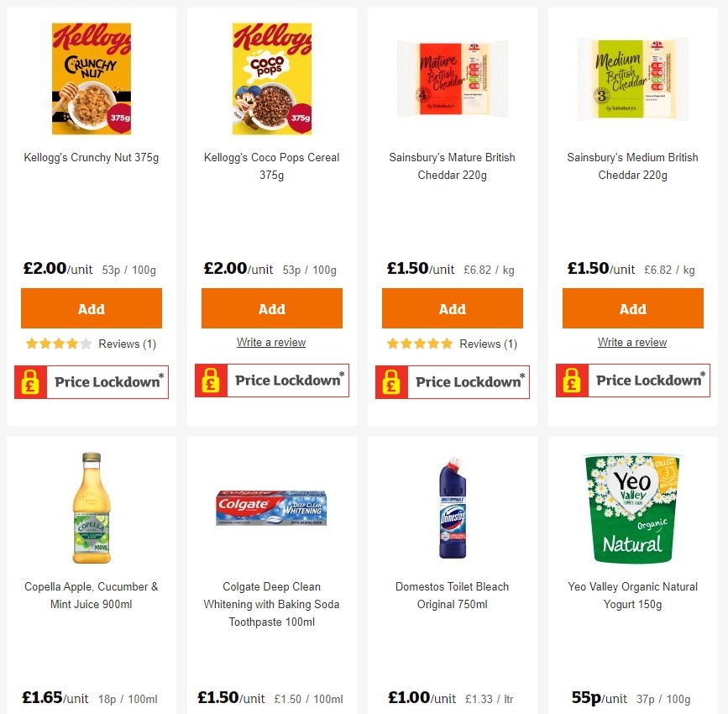Screen dimensions: 728x714
Task: Add Kellogg's Coco Pops Cereal to basket
Action: (x=271, y=307)
